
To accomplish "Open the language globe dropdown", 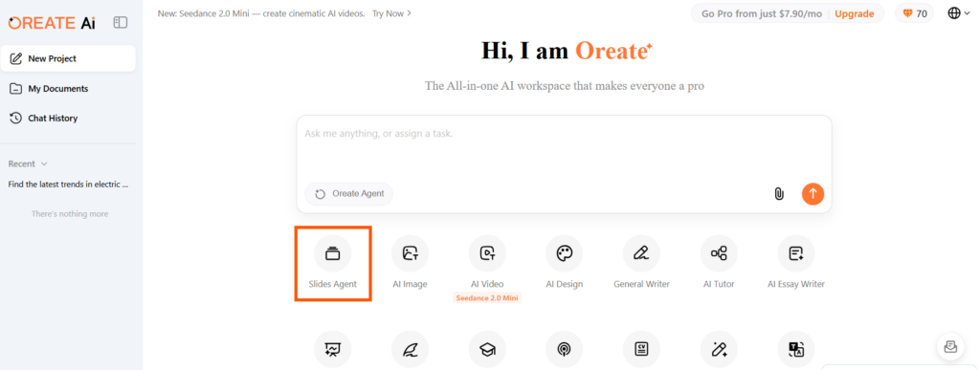I will 959,13.
